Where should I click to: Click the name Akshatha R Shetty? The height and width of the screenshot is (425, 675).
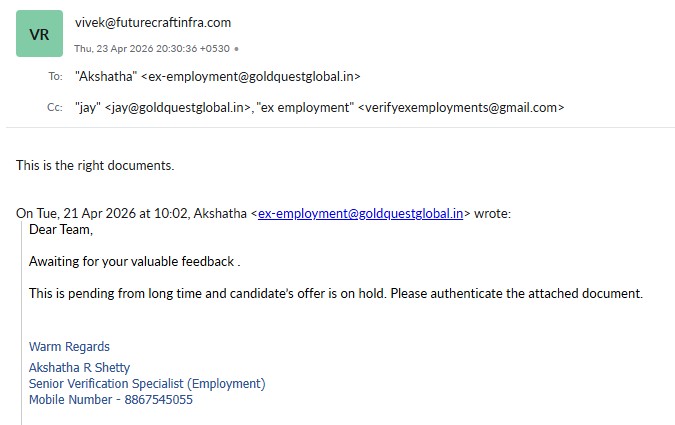79,367
